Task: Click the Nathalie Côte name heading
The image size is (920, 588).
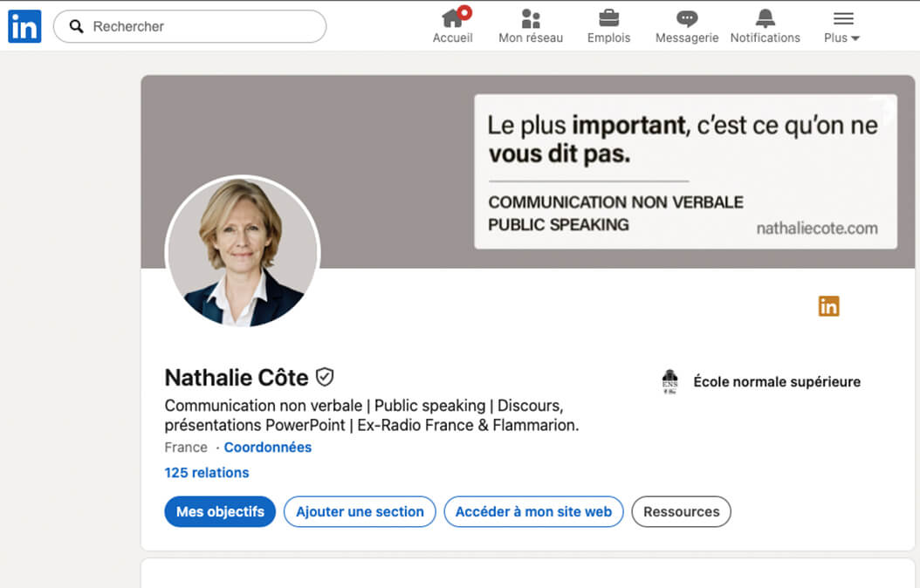Action: 237,378
